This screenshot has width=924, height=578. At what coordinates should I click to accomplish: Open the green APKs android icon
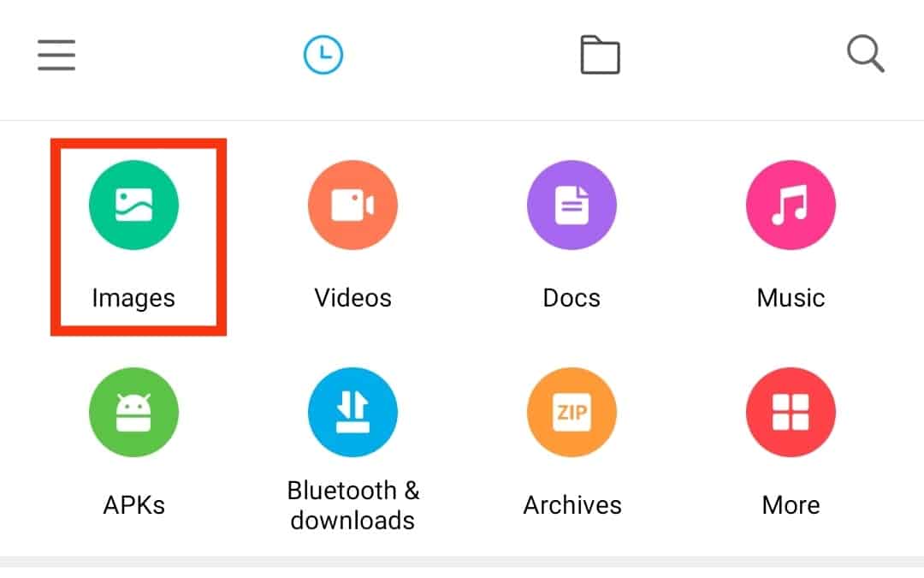pos(133,412)
